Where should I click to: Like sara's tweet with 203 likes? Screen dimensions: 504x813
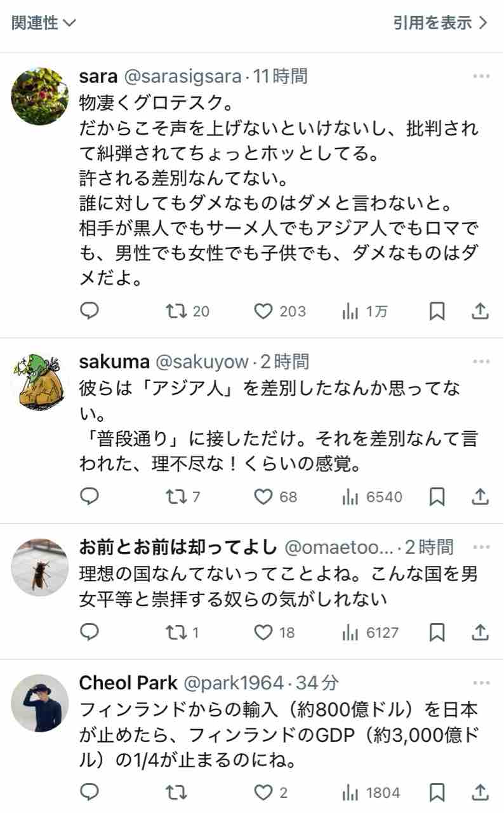point(263,311)
